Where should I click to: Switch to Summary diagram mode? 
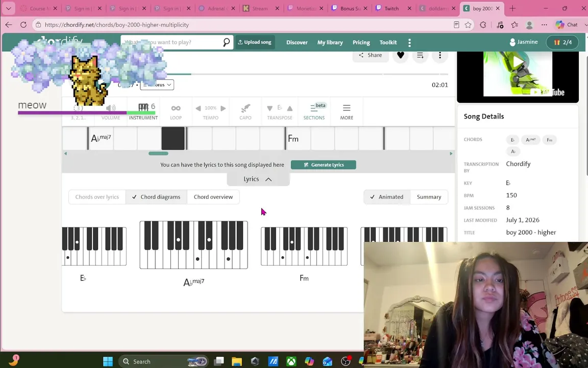click(x=429, y=197)
